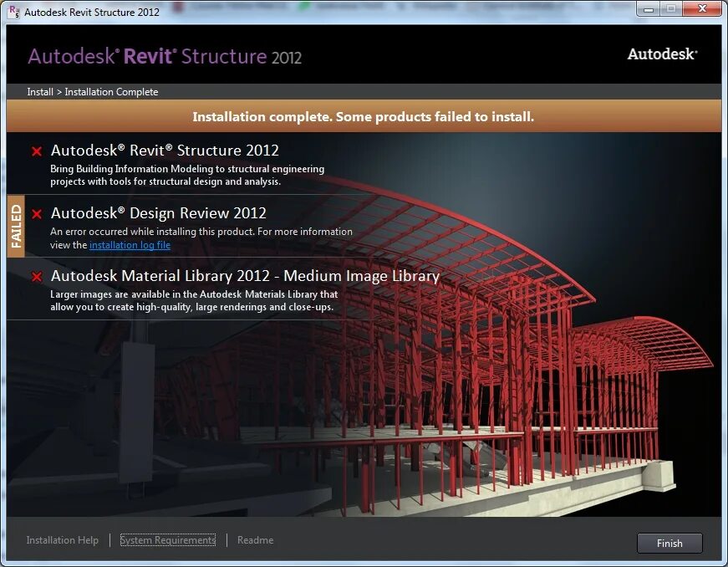Select Autodesk Design Review 2012 product title
Image resolution: width=728 pixels, height=567 pixels.
(158, 212)
